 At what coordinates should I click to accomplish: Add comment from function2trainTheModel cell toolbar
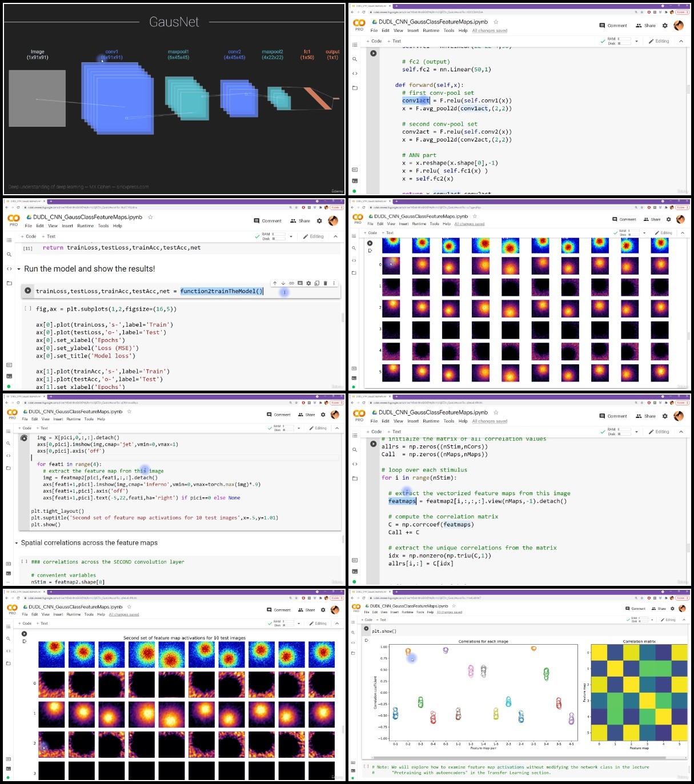(x=300, y=283)
